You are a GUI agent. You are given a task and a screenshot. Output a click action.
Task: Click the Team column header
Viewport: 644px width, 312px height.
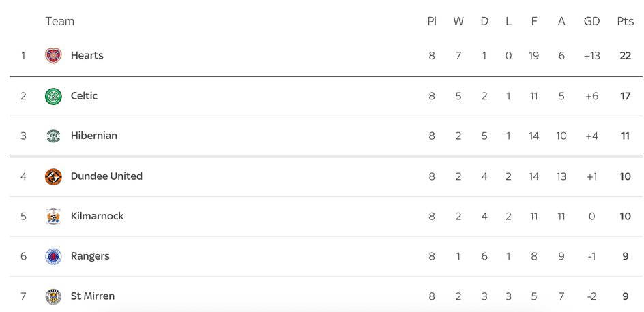pos(60,22)
